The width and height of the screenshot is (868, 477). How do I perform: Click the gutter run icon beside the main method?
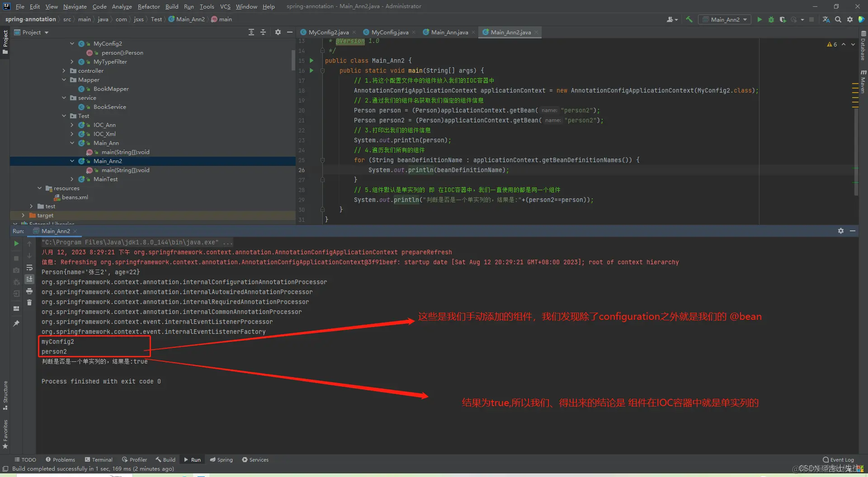pyautogui.click(x=311, y=70)
